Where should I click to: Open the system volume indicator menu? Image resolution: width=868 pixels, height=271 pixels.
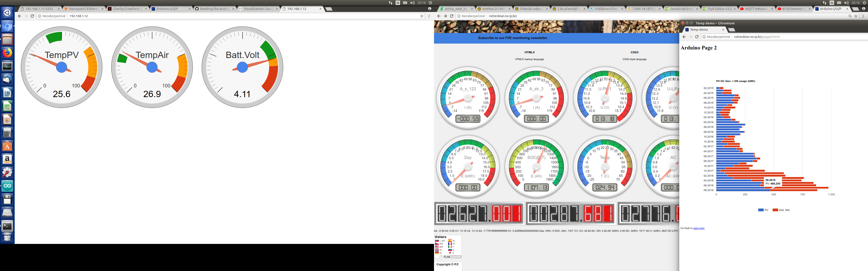tap(412, 3)
